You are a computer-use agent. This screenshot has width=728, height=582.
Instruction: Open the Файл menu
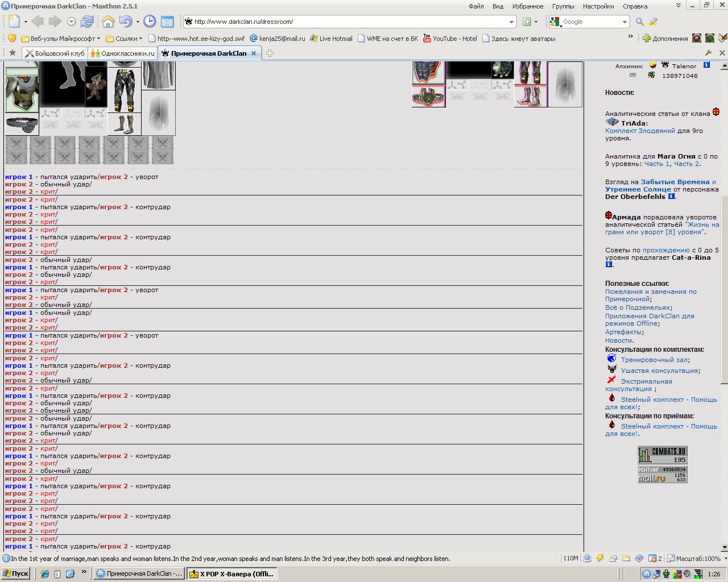(x=476, y=6)
